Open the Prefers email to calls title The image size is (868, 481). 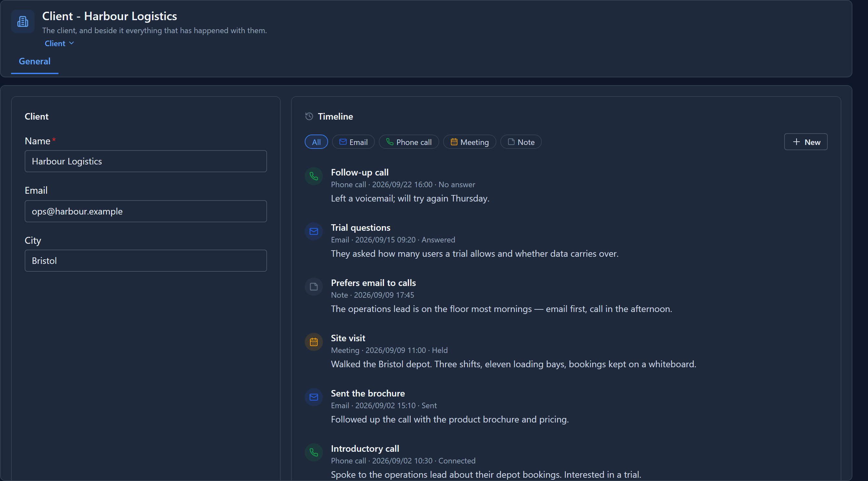[x=373, y=283]
